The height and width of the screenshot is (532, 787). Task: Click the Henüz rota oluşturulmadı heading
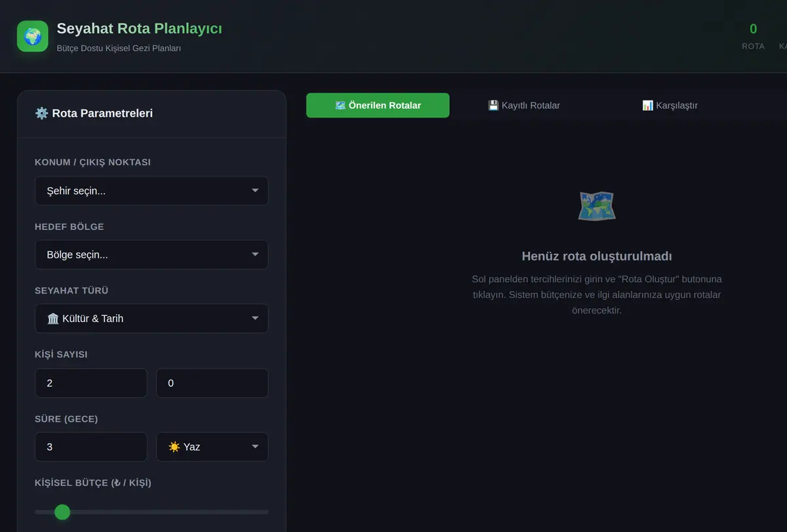(x=597, y=256)
